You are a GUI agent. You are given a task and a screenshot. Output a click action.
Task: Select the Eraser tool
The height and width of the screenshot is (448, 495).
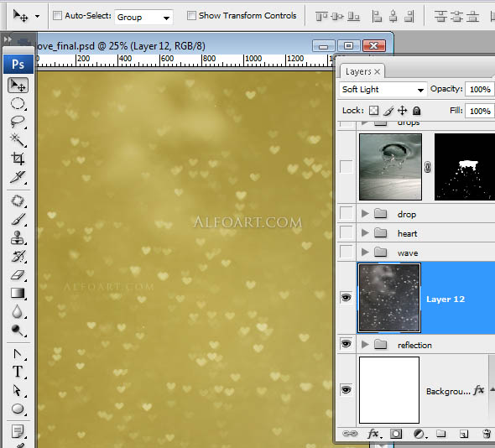coord(18,274)
